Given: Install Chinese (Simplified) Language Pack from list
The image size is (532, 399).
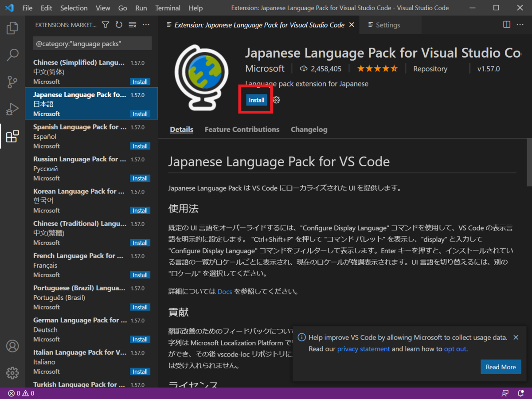Looking at the screenshot, I should (140, 82).
